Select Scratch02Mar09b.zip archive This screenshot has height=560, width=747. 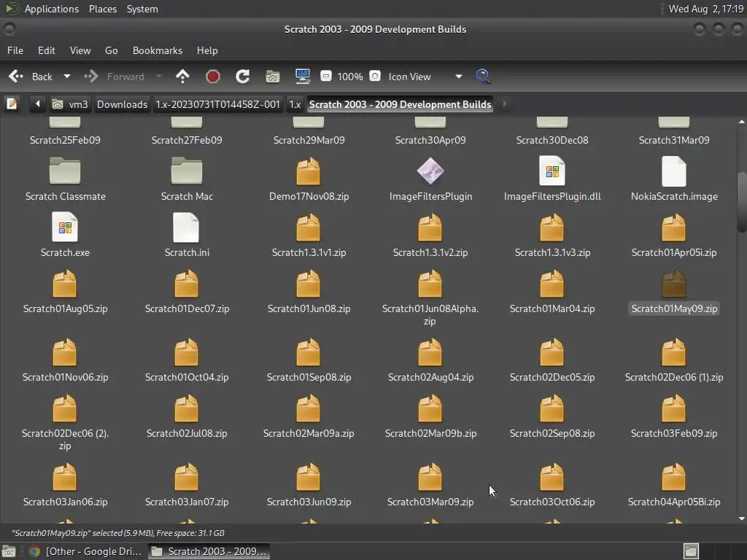pyautogui.click(x=430, y=416)
